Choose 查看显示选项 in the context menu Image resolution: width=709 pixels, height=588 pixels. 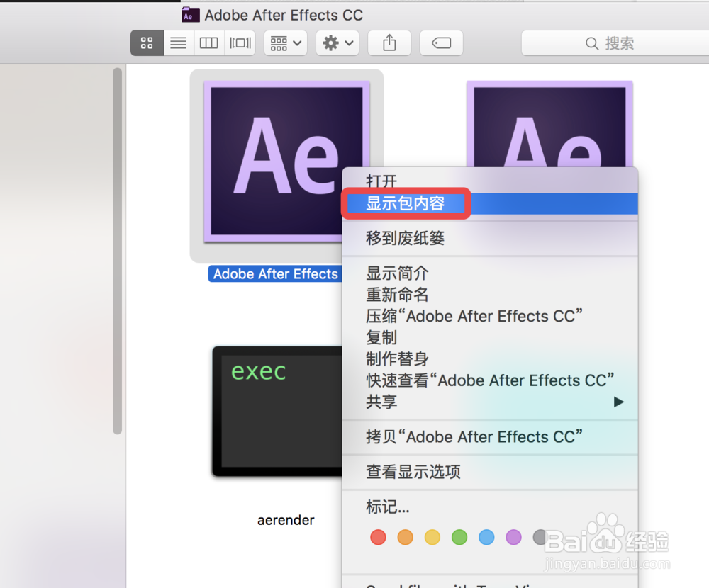(x=490, y=472)
